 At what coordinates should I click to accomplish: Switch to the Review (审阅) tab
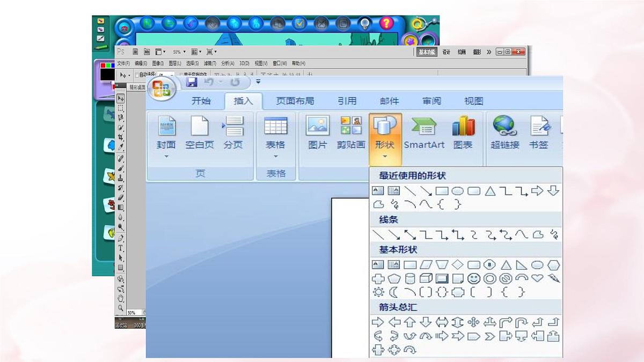click(431, 101)
